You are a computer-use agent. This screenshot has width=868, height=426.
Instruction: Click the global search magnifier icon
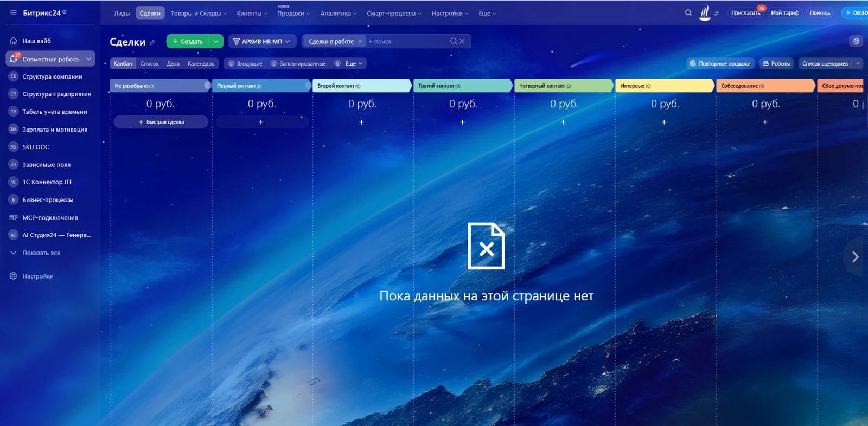pyautogui.click(x=688, y=12)
